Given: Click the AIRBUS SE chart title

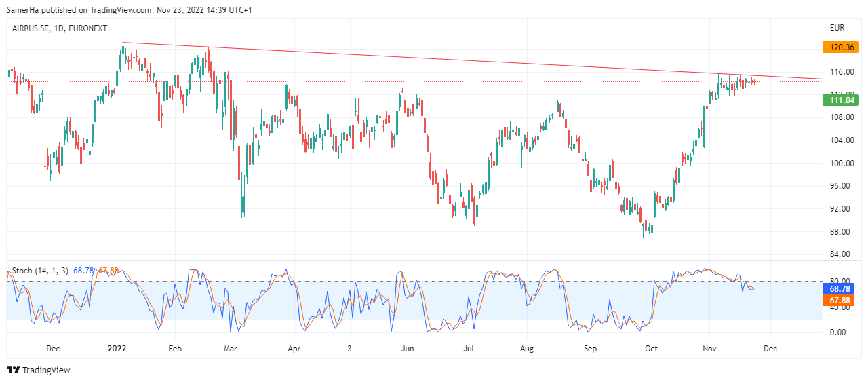Looking at the screenshot, I should coord(60,28).
